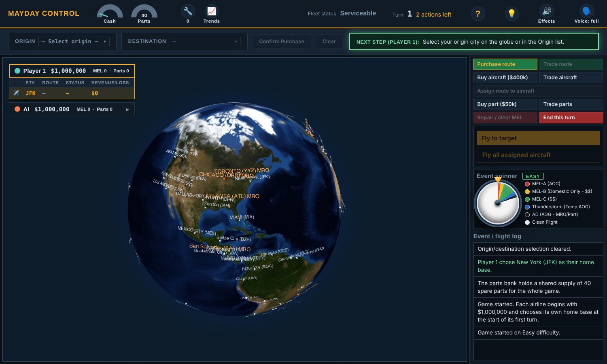Click the airplane icon beside JFK

pos(16,93)
